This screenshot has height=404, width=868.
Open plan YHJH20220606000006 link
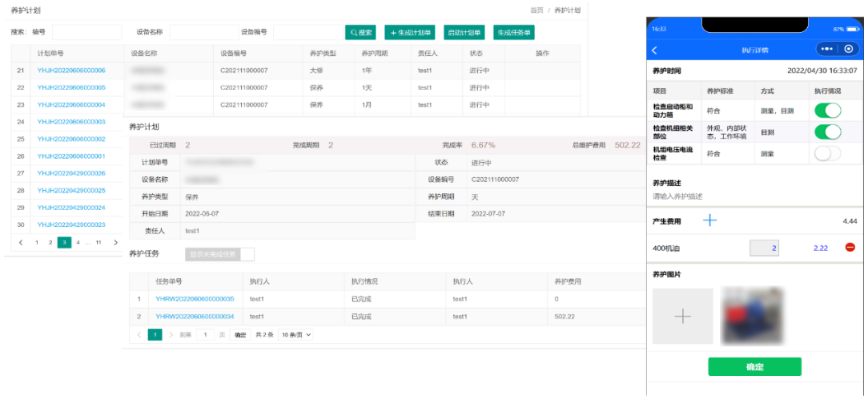tap(71, 70)
